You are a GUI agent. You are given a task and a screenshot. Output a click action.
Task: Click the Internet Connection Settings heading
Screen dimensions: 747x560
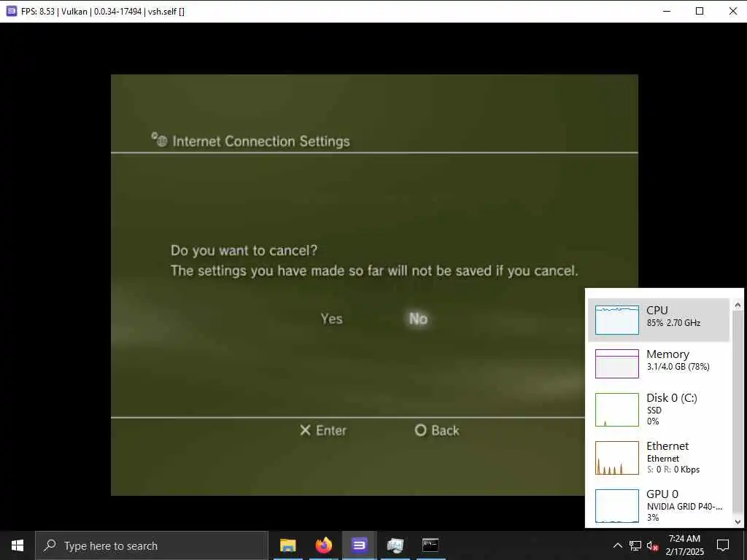tap(261, 141)
